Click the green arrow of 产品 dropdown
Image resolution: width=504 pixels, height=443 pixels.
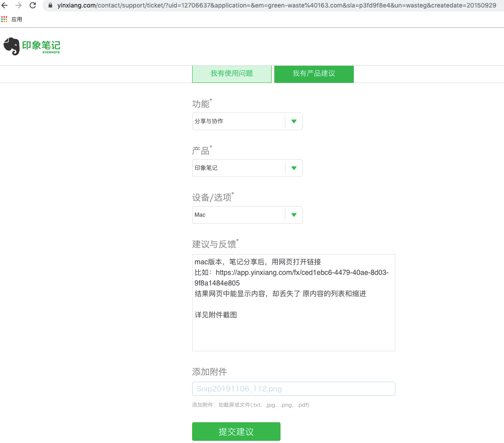click(x=294, y=168)
